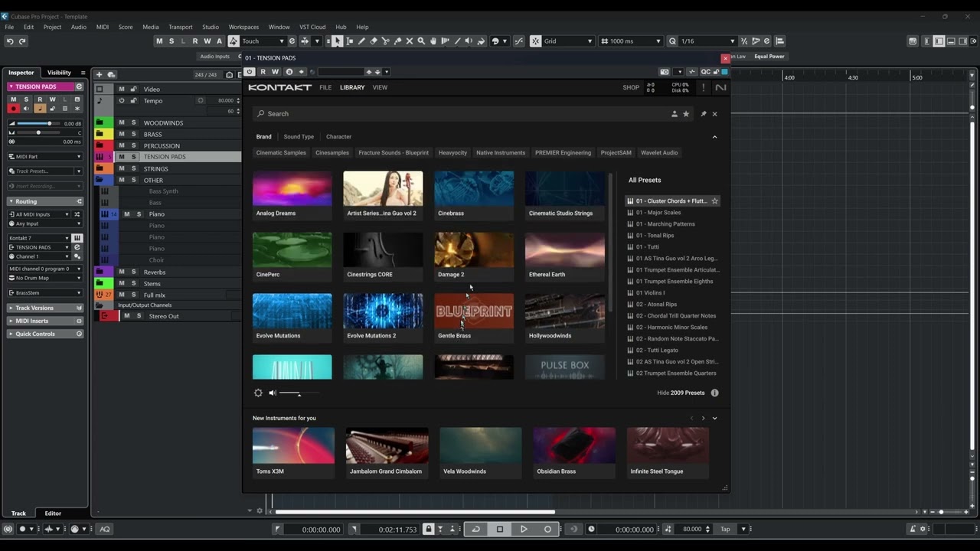Image resolution: width=980 pixels, height=551 pixels.
Task: Open info icon beside 2009 Presets
Action: pos(714,393)
